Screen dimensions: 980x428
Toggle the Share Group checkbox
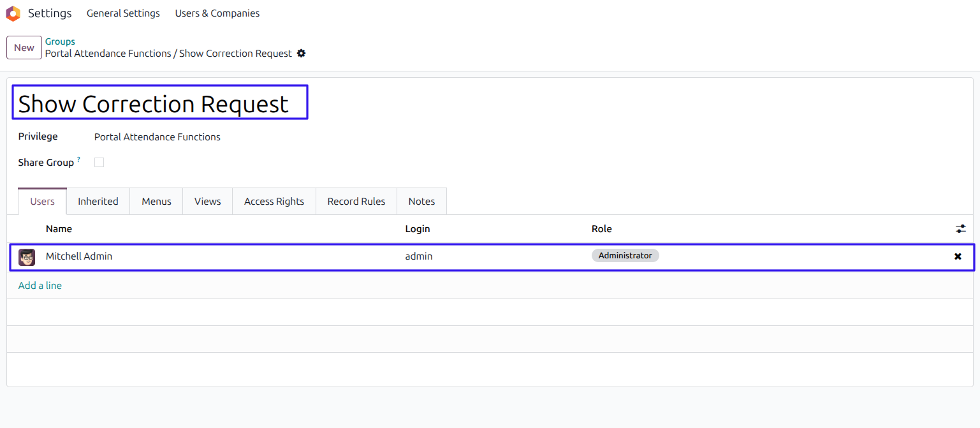[x=99, y=163]
